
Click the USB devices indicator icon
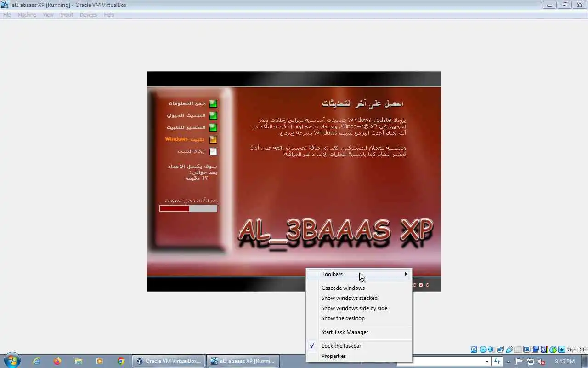(x=509, y=350)
